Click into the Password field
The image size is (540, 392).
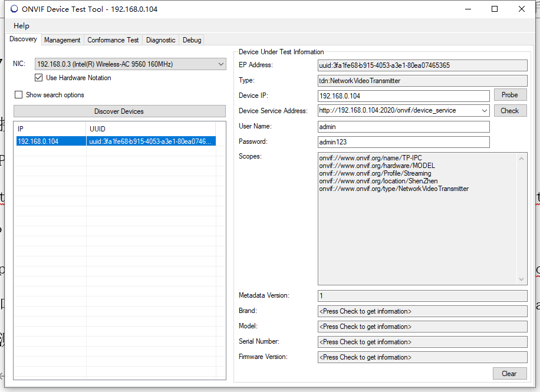coord(403,142)
